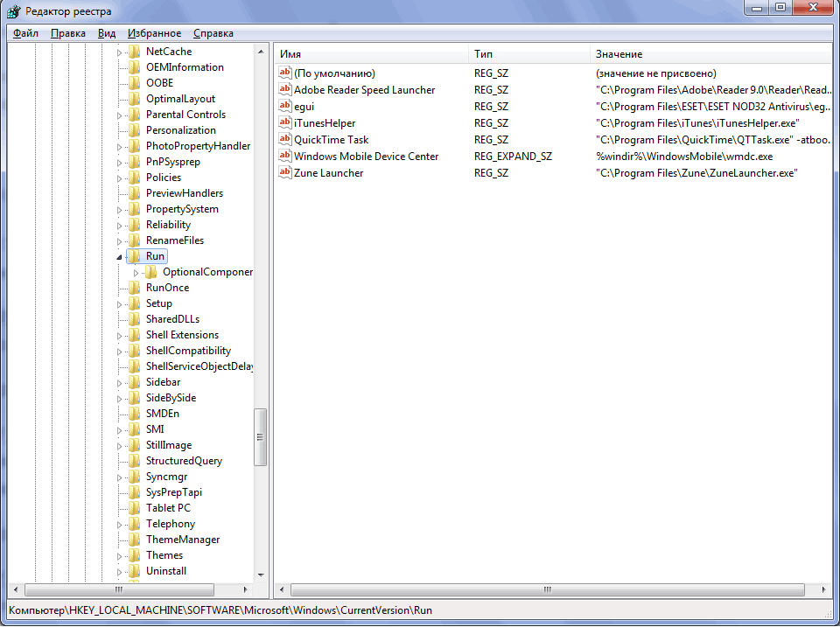Select the Themes key in the tree

point(164,555)
